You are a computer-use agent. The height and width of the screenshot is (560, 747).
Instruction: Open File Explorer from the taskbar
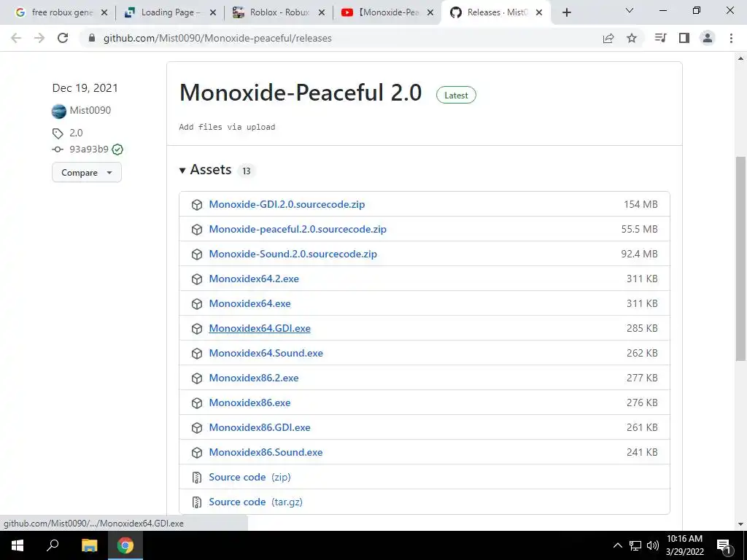point(89,545)
